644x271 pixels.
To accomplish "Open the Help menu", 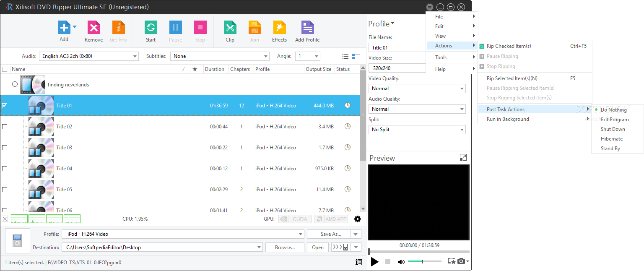I will 452,69.
